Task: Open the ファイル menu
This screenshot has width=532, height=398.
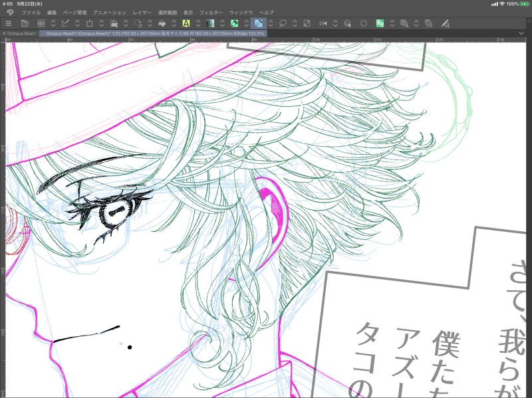Action: point(31,13)
